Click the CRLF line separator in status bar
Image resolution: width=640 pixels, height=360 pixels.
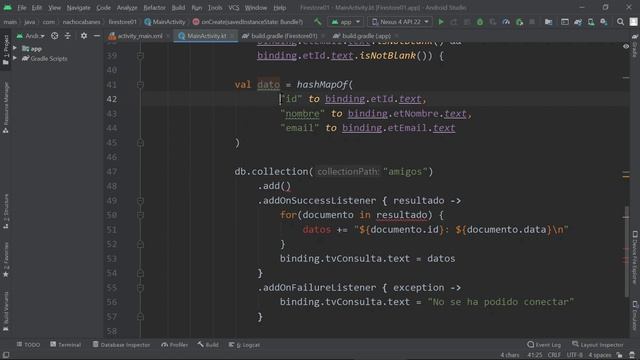point(554,355)
